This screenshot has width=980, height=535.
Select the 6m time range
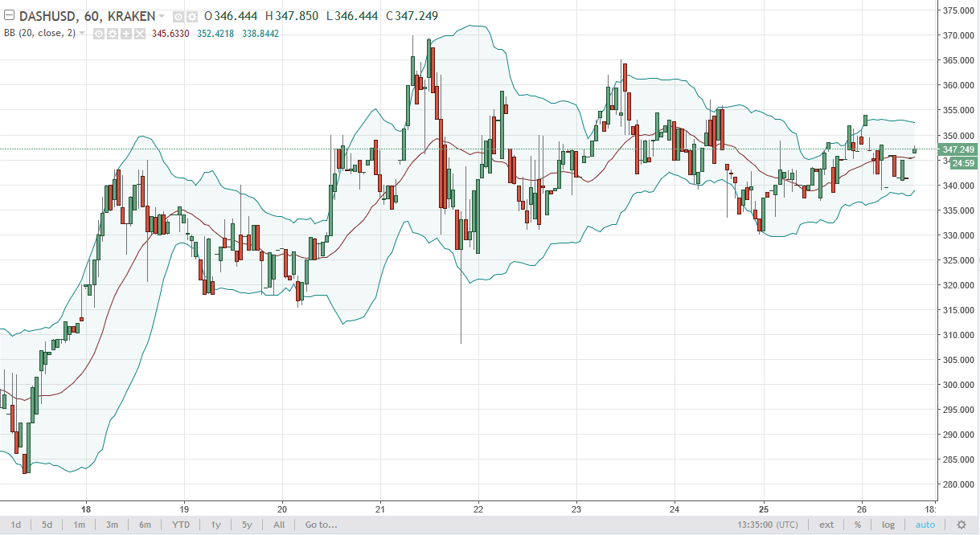[x=145, y=525]
